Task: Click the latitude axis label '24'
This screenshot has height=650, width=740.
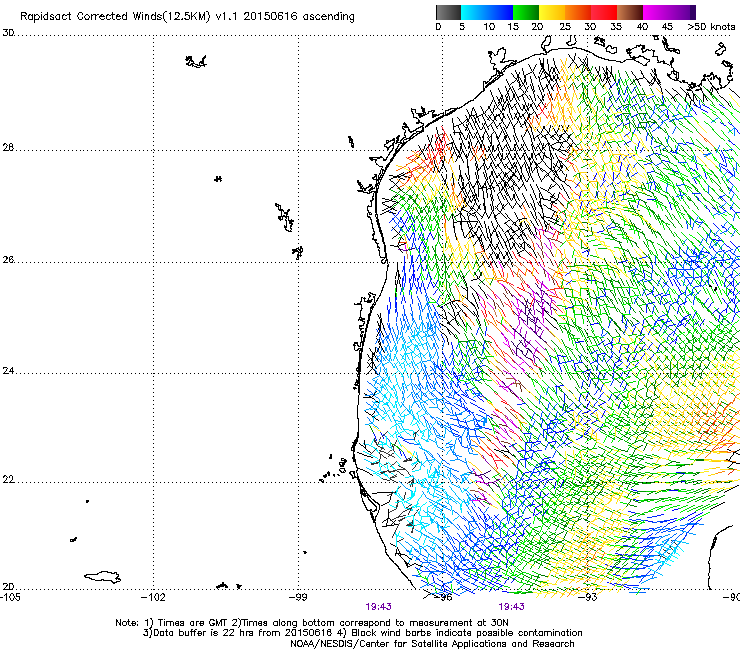Action: point(8,371)
